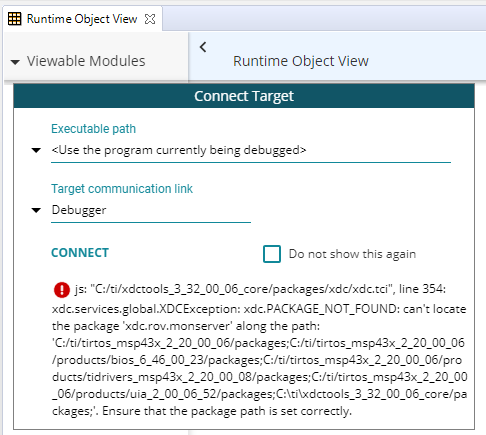The height and width of the screenshot is (435, 486).
Task: Click the 'Runtime Object View' header title
Action: click(301, 61)
